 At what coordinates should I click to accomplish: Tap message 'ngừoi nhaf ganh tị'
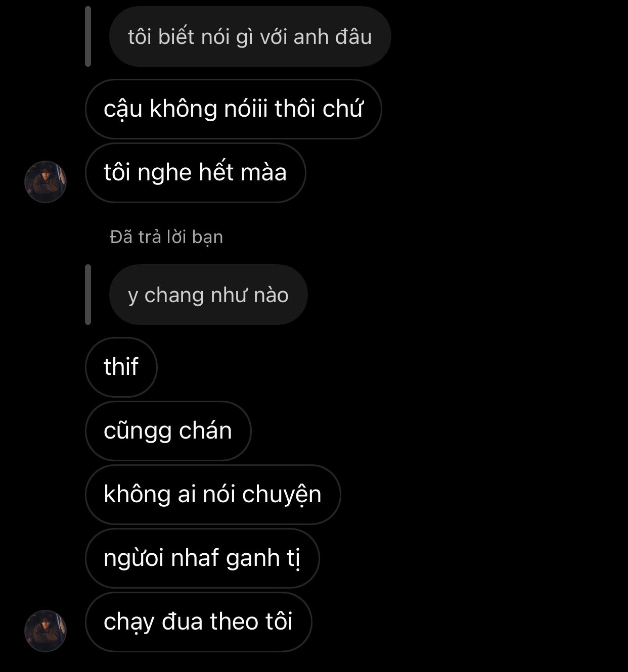[x=202, y=558]
